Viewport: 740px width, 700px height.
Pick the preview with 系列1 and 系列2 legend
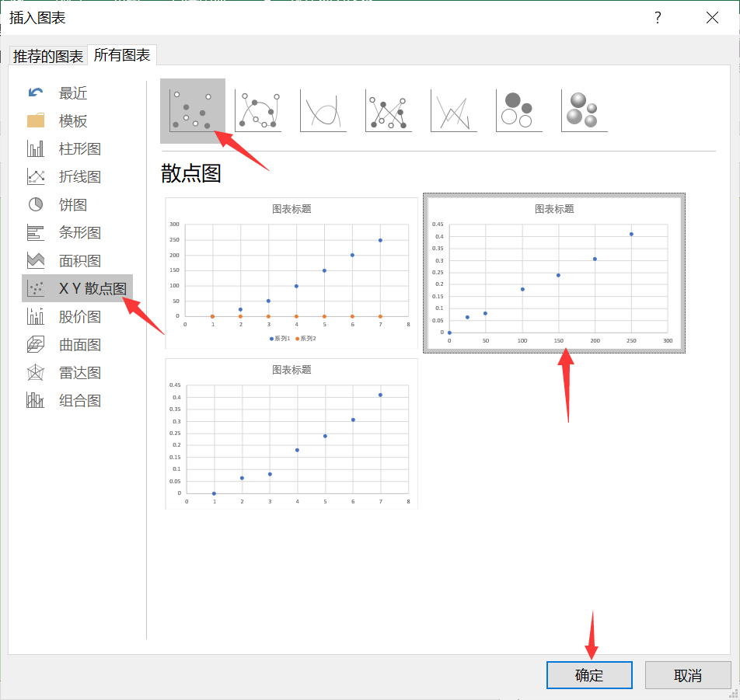coord(291,273)
